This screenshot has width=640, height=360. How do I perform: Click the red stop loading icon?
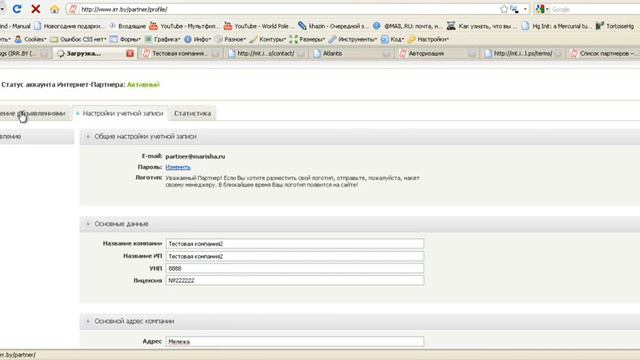36,9
